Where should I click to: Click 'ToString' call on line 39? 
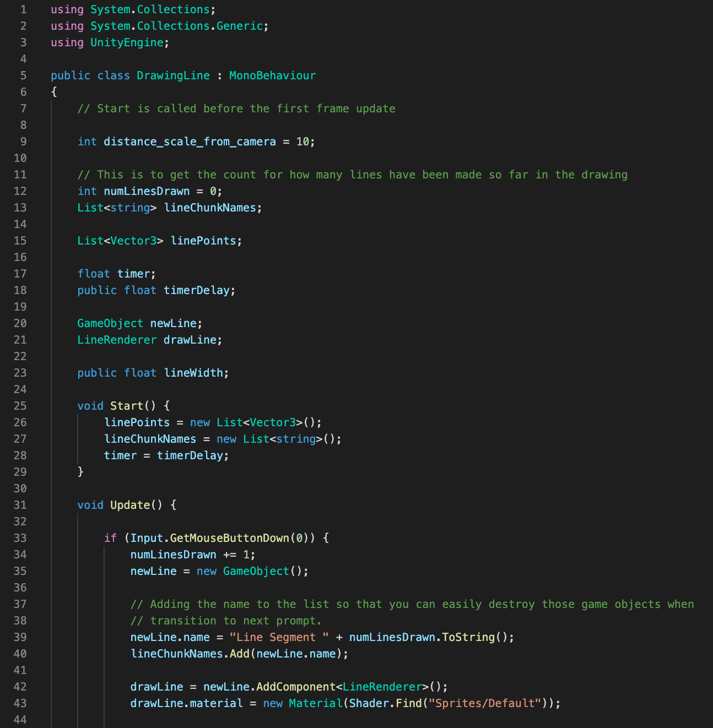click(x=468, y=637)
